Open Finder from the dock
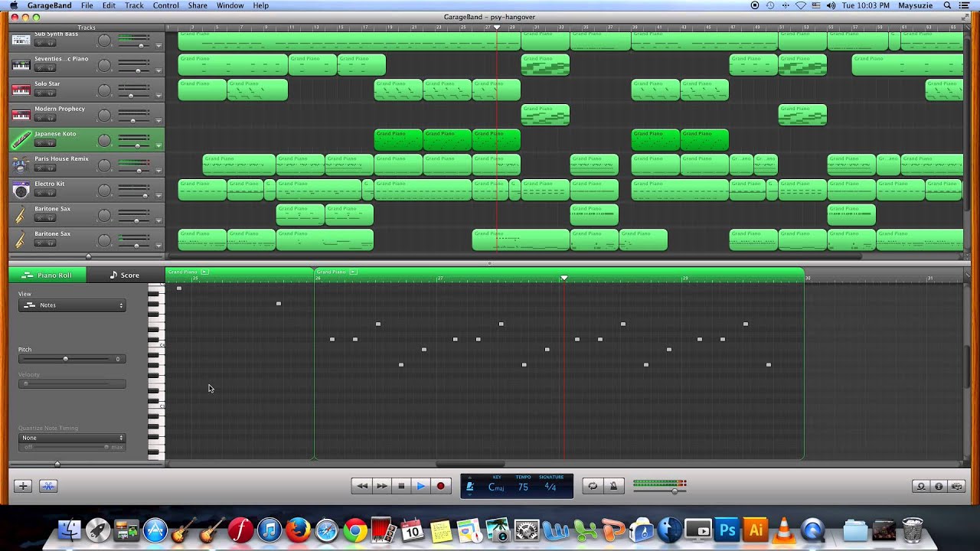The width and height of the screenshot is (980, 551). (x=70, y=530)
